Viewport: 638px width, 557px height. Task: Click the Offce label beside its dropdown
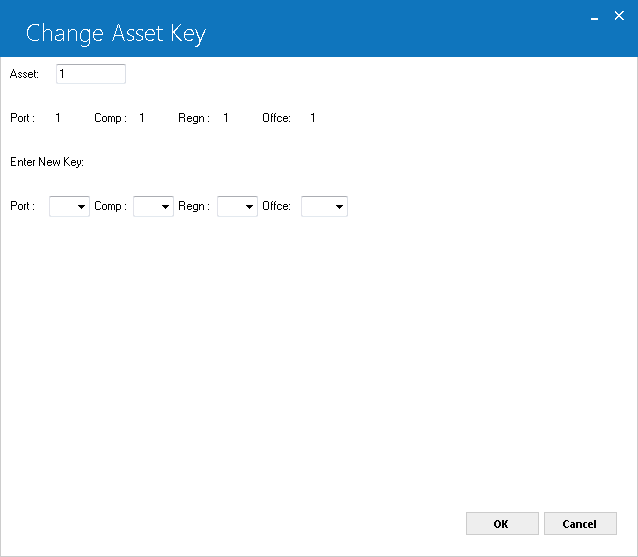[276, 206]
